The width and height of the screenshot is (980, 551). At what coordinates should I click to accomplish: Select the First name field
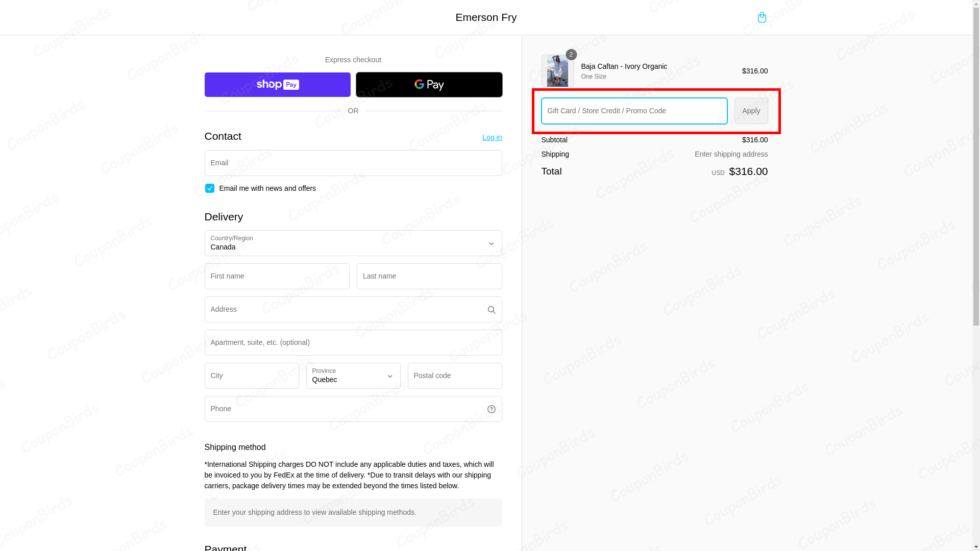(x=277, y=276)
